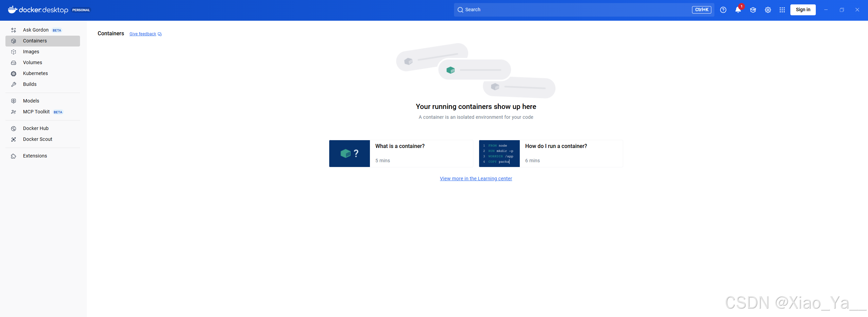Open notifications bell icon

[738, 10]
